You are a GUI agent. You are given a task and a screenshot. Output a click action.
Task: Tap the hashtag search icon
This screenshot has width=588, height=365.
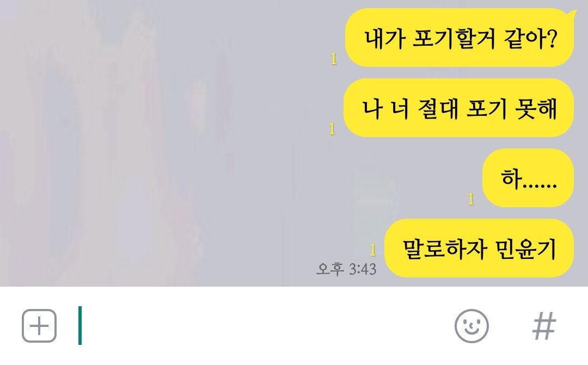544,326
